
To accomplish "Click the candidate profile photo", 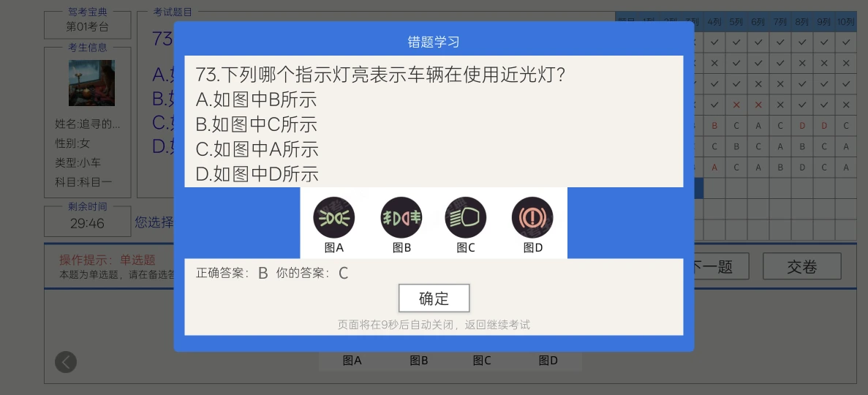I will pyautogui.click(x=92, y=83).
